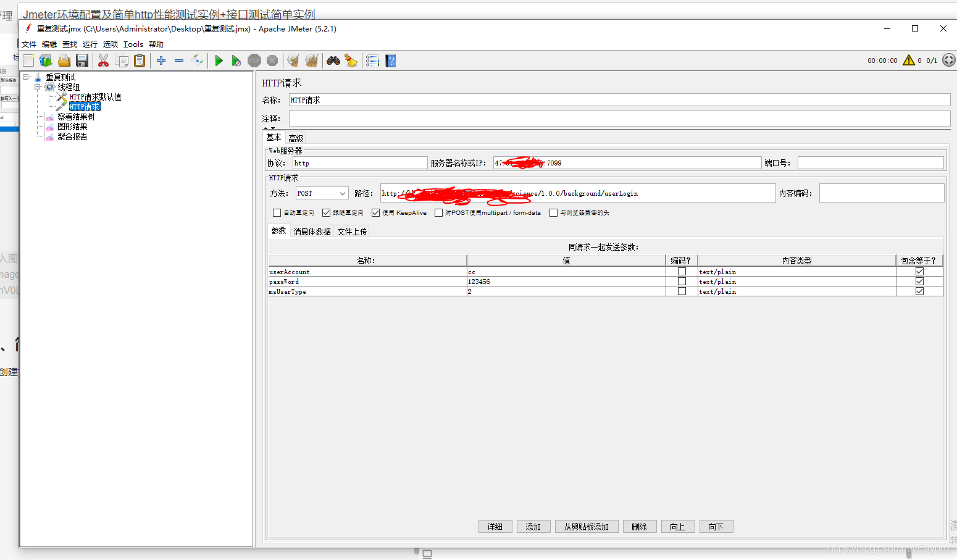
Task: Click the Cut scissors icon
Action: (103, 61)
